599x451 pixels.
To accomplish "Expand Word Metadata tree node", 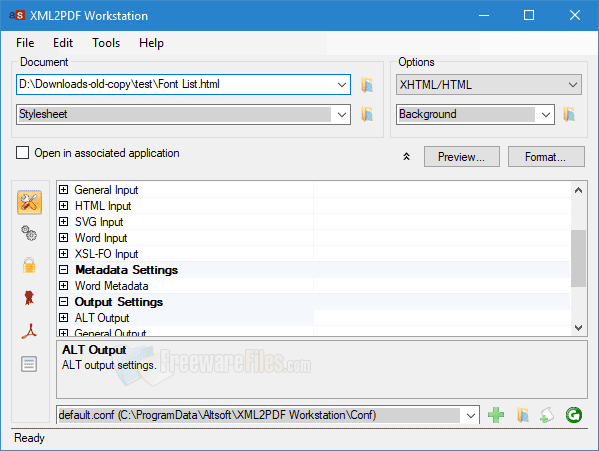I will click(x=64, y=286).
